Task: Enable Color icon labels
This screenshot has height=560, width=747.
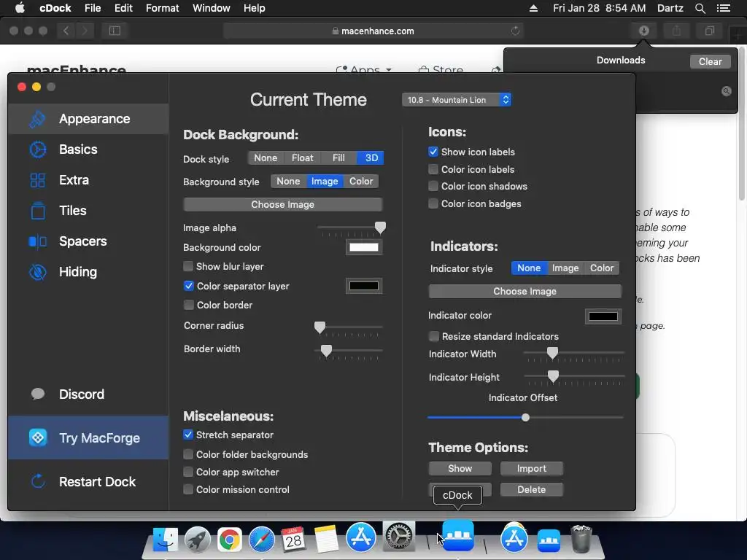Action: [433, 169]
